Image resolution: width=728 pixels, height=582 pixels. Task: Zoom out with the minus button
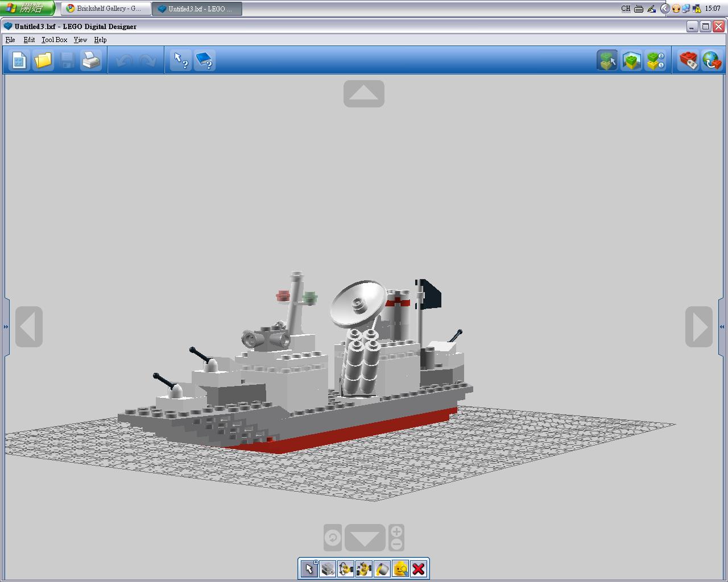396,544
